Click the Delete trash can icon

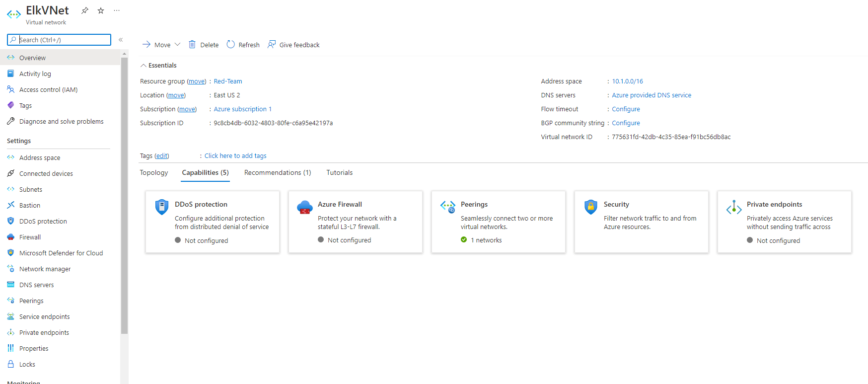pos(192,45)
